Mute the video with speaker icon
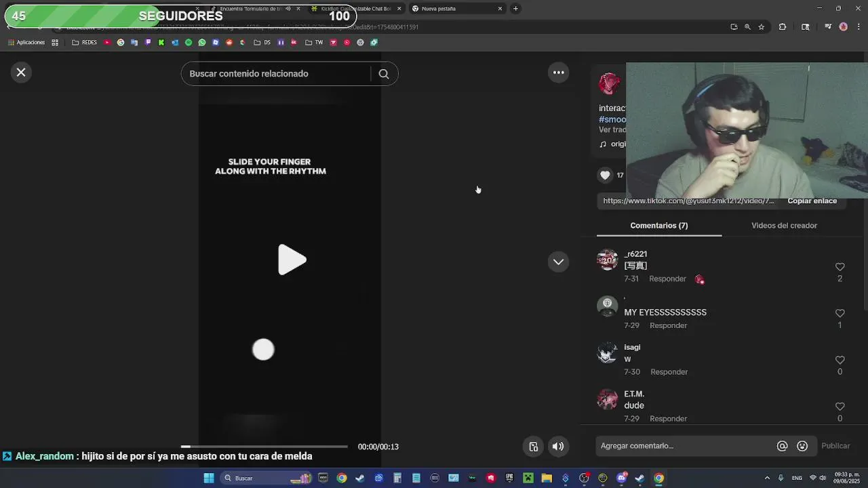This screenshot has width=868, height=488. pos(558,447)
